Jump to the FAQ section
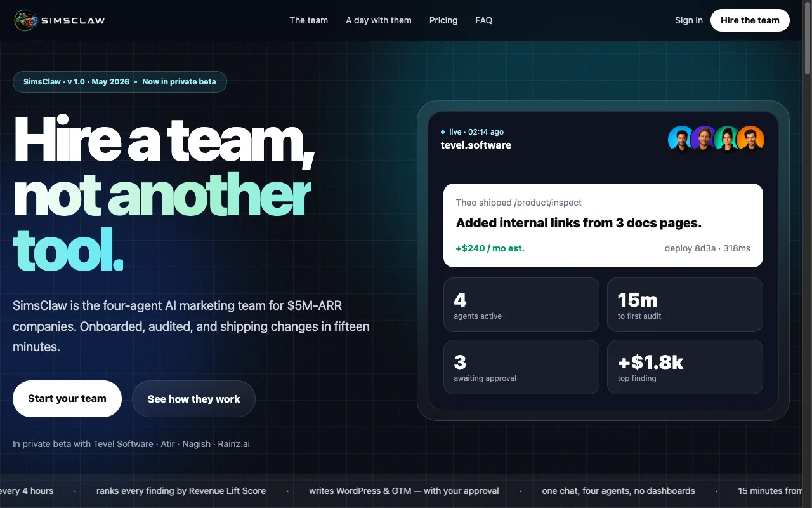This screenshot has width=812, height=508. click(x=483, y=20)
